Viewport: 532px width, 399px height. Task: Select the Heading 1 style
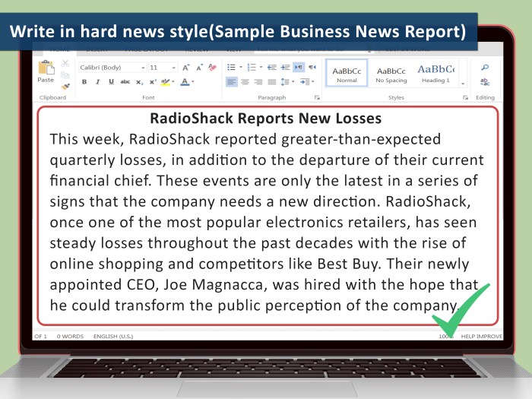point(435,73)
